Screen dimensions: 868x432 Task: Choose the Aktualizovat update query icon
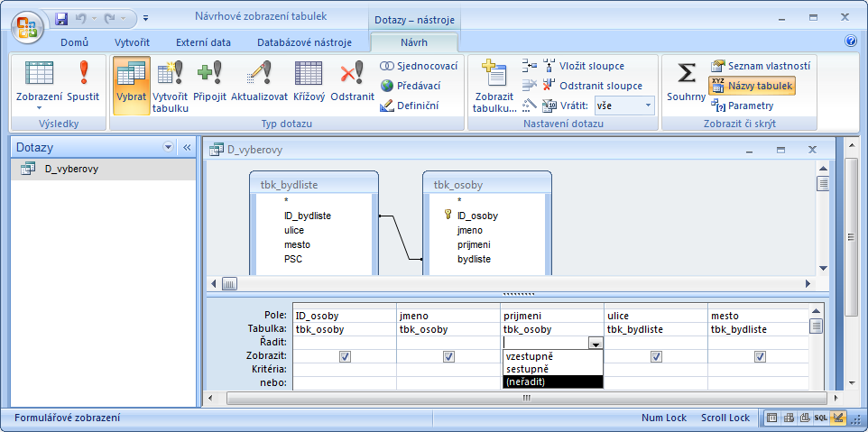click(259, 81)
